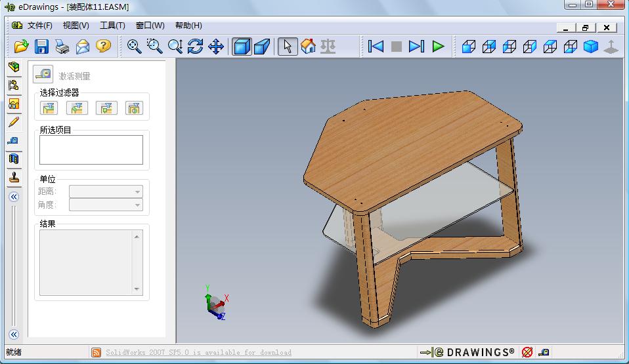Click the 激活测量 measure activation button
This screenshot has width=629, height=364.
point(43,74)
